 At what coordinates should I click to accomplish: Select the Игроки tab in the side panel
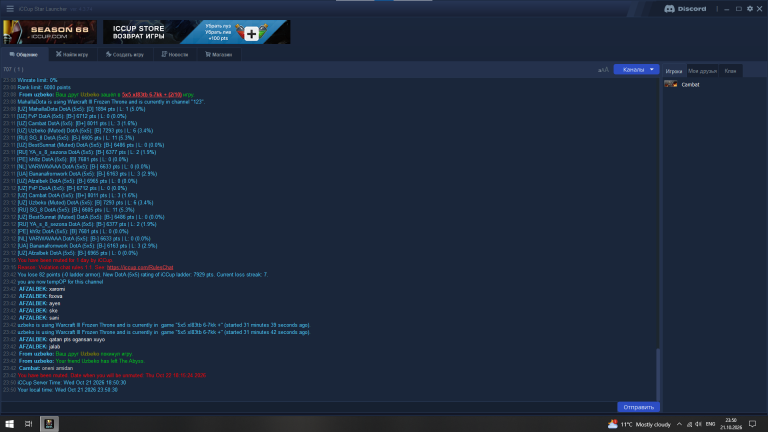coord(674,71)
